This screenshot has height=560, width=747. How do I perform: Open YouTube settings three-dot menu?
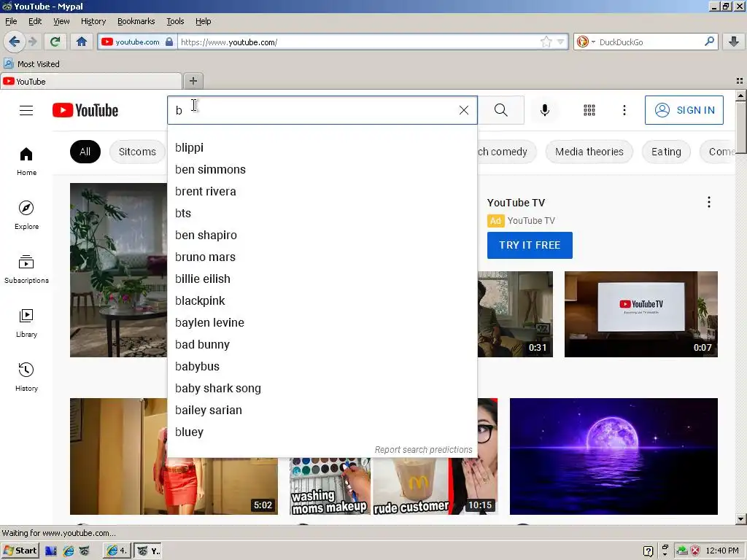coord(624,111)
